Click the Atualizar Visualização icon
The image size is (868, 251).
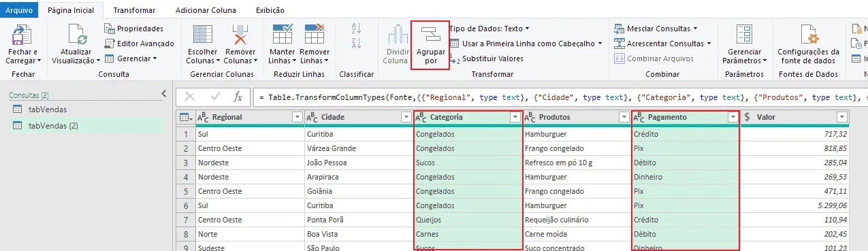click(x=76, y=34)
